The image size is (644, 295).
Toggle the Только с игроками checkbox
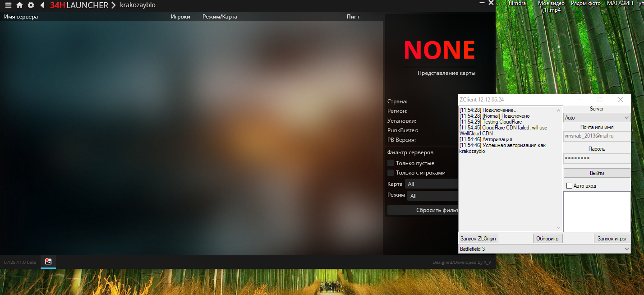pos(391,173)
